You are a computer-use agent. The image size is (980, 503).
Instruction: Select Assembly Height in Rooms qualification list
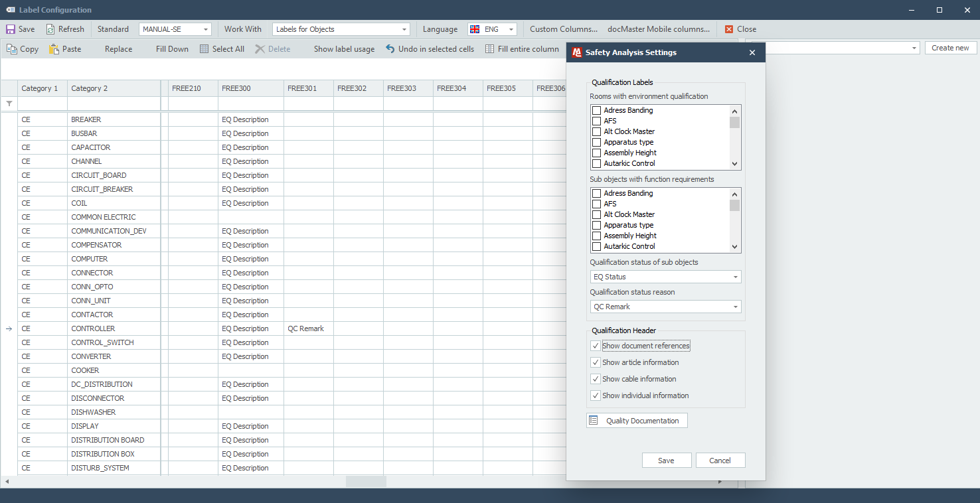(x=630, y=153)
